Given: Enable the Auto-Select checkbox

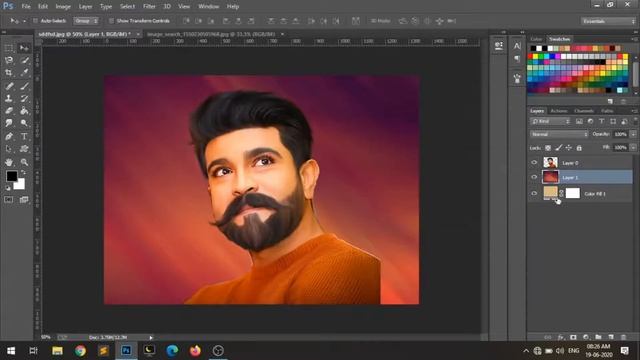Looking at the screenshot, I should click(35, 21).
